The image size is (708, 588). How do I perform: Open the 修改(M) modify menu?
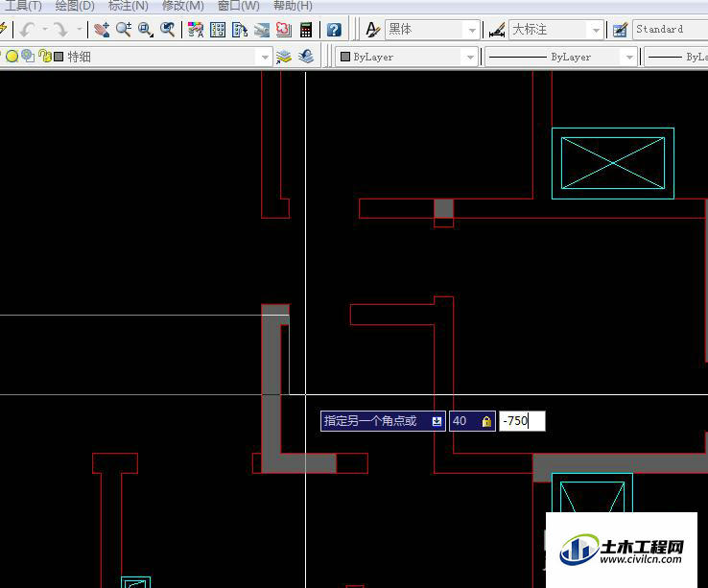click(x=183, y=6)
